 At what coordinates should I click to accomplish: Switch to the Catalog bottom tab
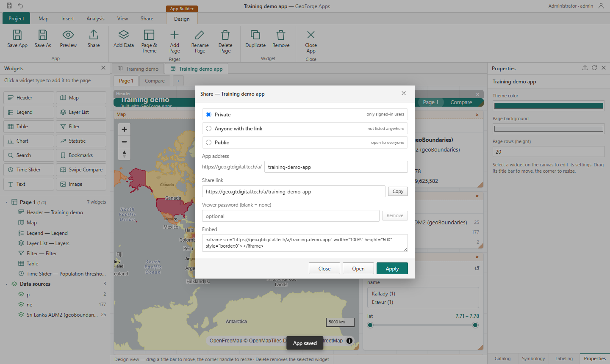[x=502, y=358]
